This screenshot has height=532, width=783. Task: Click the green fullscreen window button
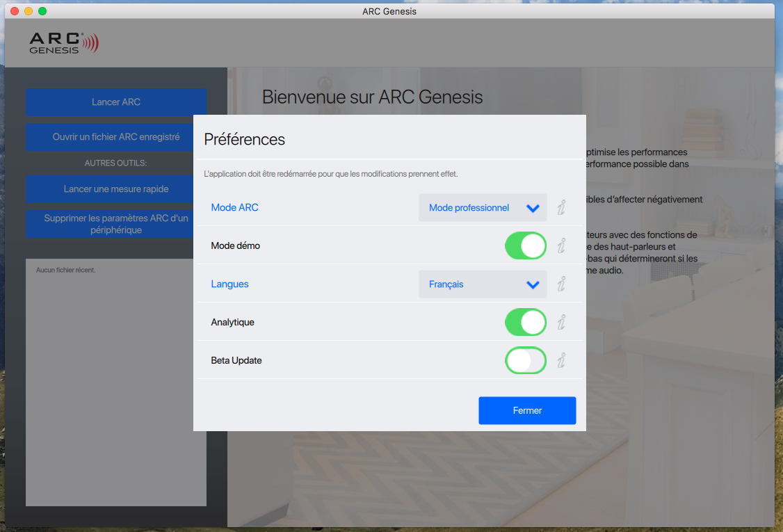click(x=42, y=11)
